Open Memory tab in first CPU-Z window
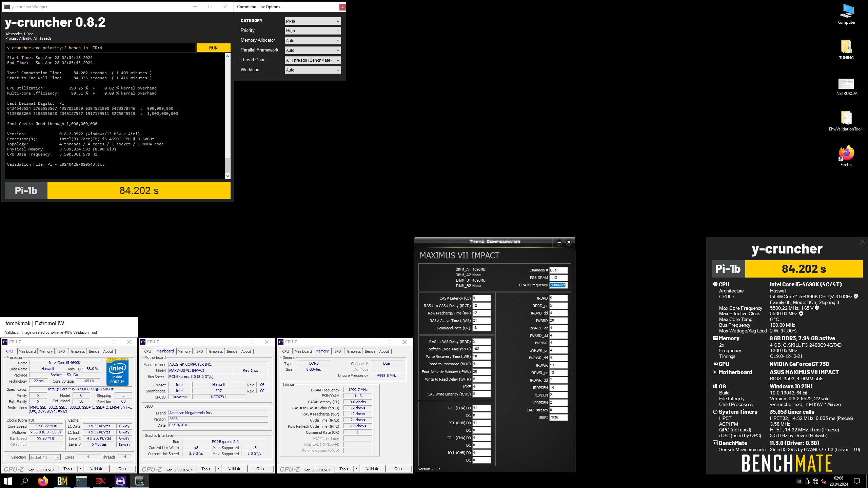Image resolution: width=868 pixels, height=488 pixels. [46, 351]
